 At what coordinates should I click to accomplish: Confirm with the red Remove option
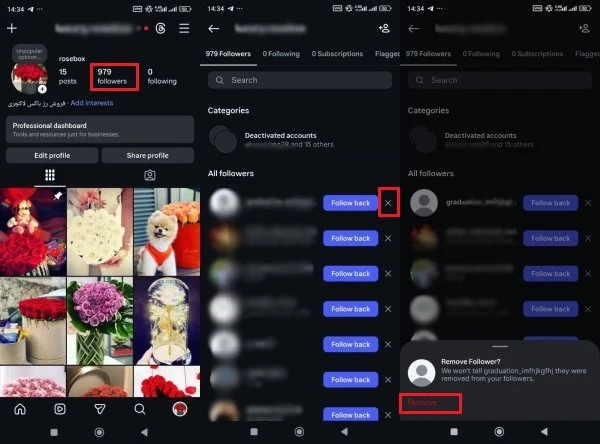pyautogui.click(x=423, y=402)
